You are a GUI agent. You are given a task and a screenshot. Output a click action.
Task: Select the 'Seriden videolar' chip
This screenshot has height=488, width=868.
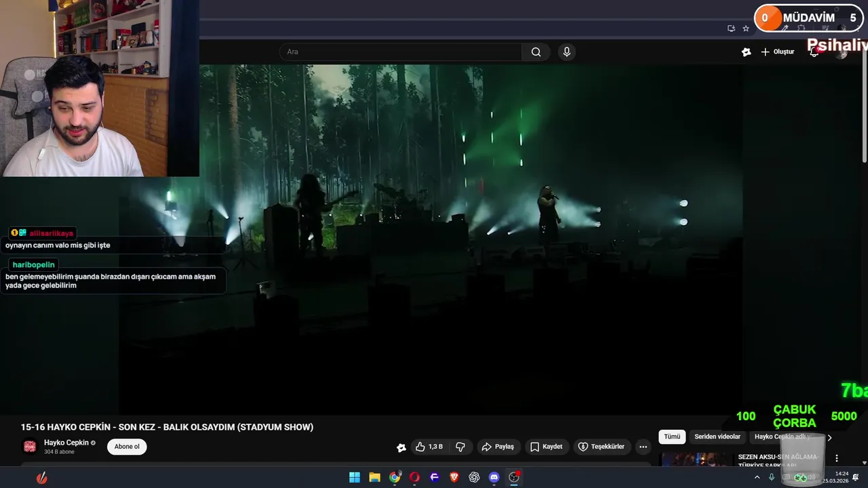click(717, 436)
